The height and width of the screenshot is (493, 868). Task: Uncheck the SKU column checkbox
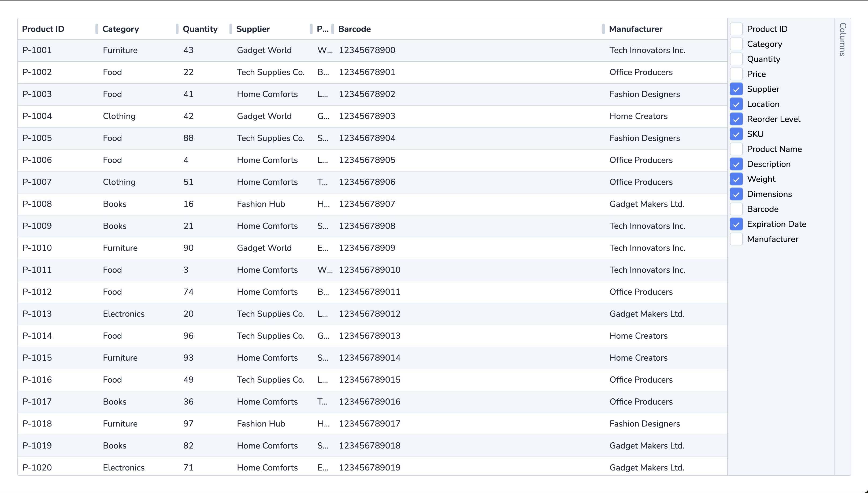736,134
